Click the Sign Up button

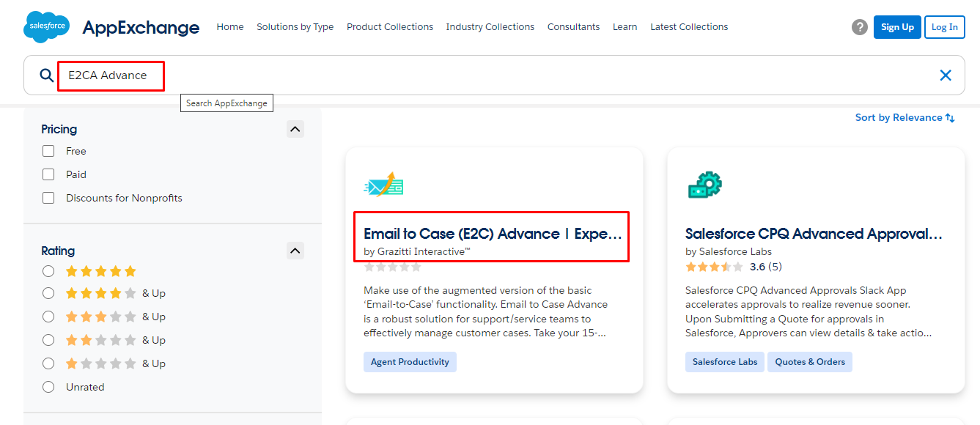click(897, 27)
